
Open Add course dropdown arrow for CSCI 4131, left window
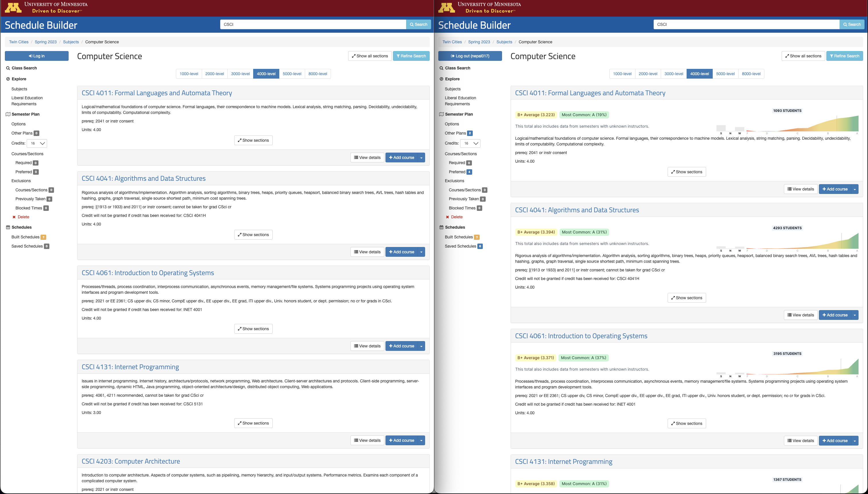pos(421,440)
